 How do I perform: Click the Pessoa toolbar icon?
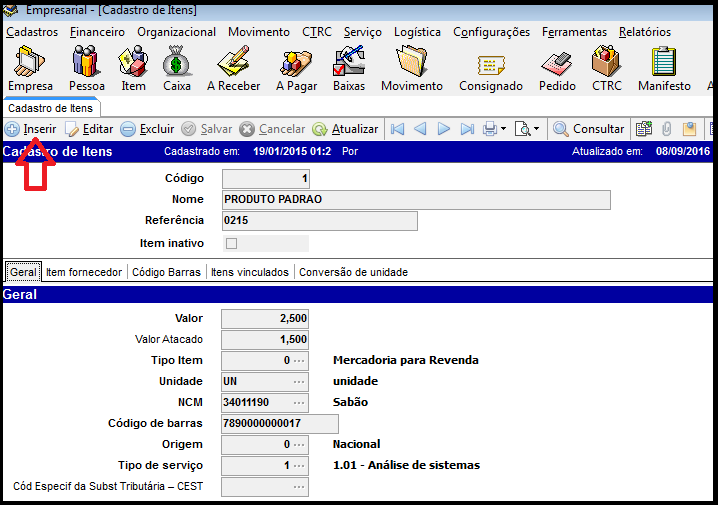coord(85,68)
